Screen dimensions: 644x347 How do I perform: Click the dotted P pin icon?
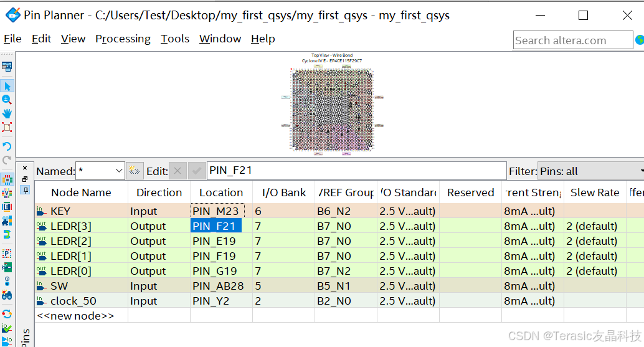click(x=7, y=254)
